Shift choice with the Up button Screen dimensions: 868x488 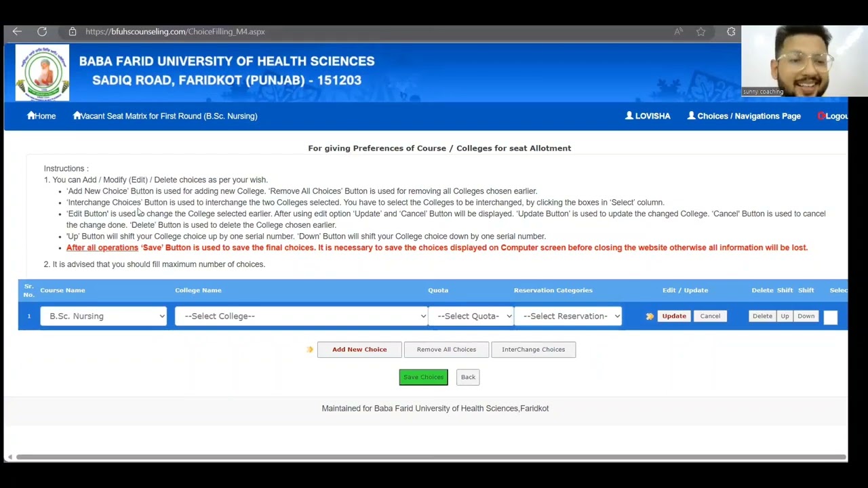tap(785, 316)
